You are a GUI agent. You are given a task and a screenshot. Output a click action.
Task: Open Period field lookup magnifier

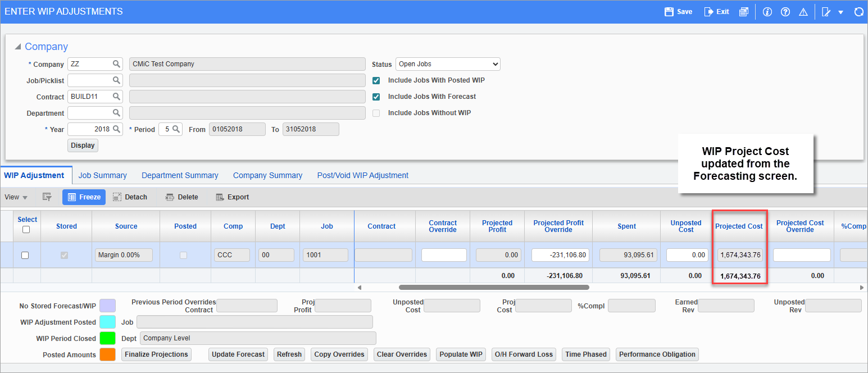176,129
